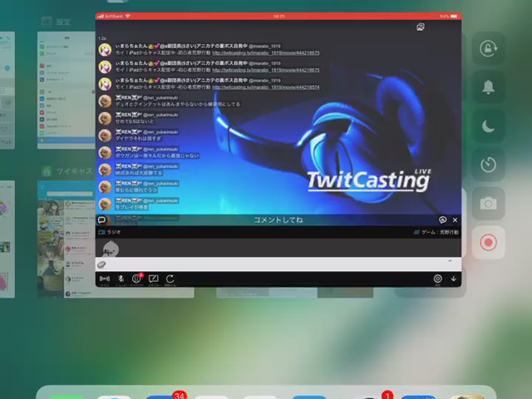Image resolution: width=532 pixels, height=399 pixels.
Task: Tap the 1.0x zoom indicator
Action: tap(102, 38)
